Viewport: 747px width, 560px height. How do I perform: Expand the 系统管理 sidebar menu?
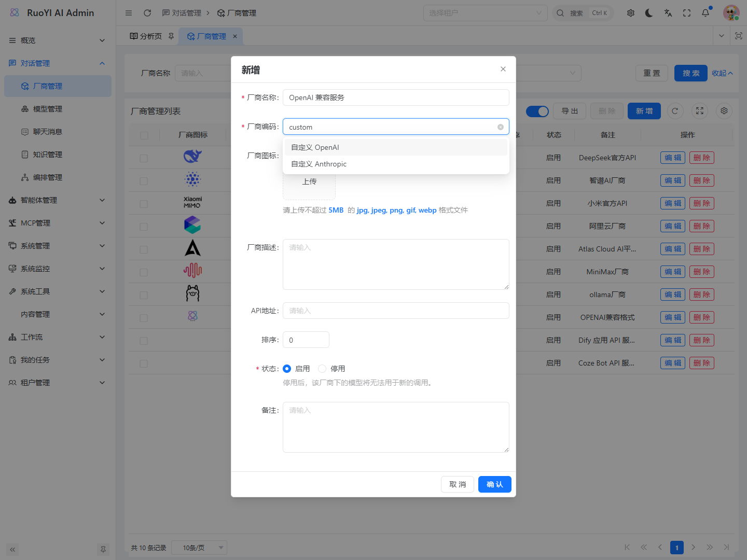click(x=57, y=246)
